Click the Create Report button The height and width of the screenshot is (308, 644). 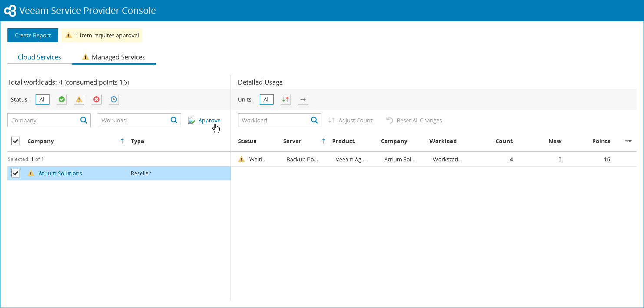click(33, 35)
